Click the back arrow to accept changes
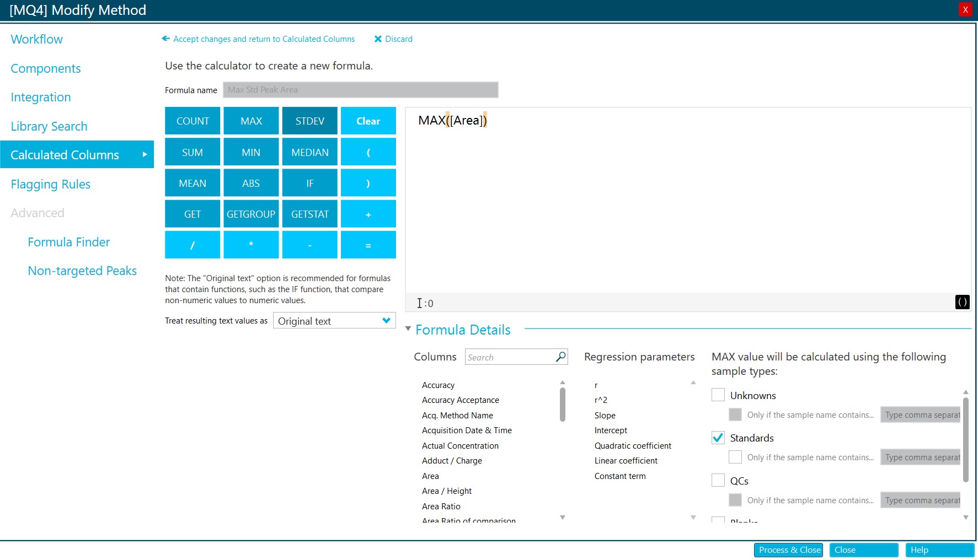This screenshot has height=560, width=978. coord(165,39)
